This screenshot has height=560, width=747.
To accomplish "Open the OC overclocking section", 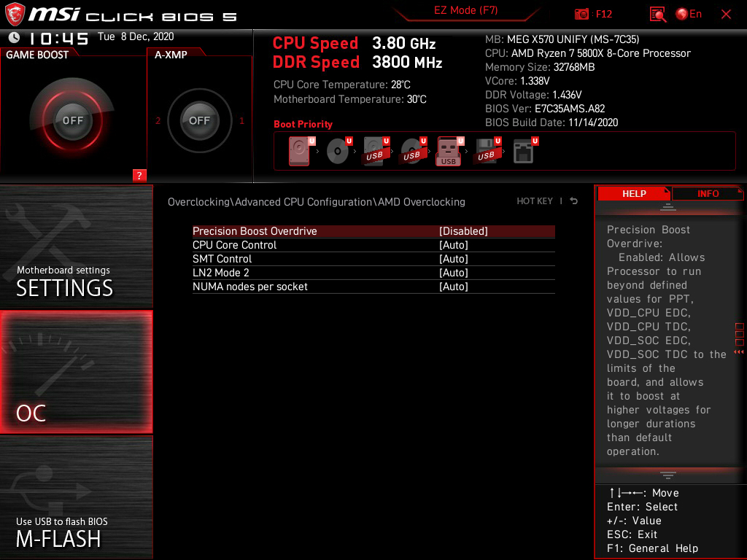I will tap(76, 372).
